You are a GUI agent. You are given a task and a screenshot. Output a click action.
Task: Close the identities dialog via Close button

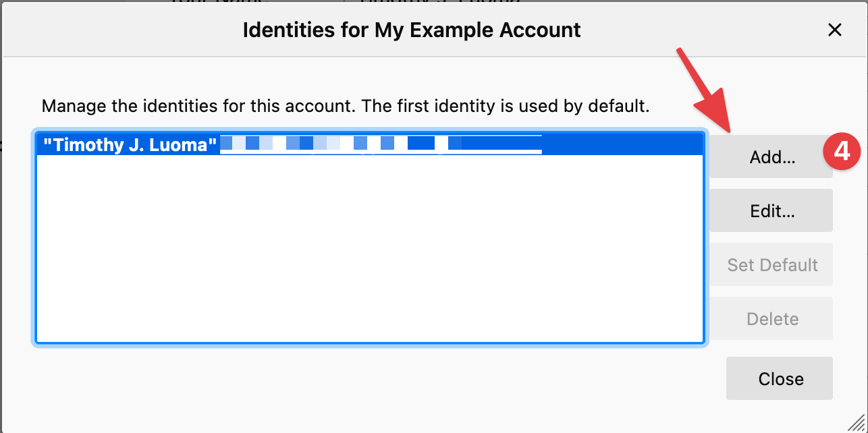[779, 378]
